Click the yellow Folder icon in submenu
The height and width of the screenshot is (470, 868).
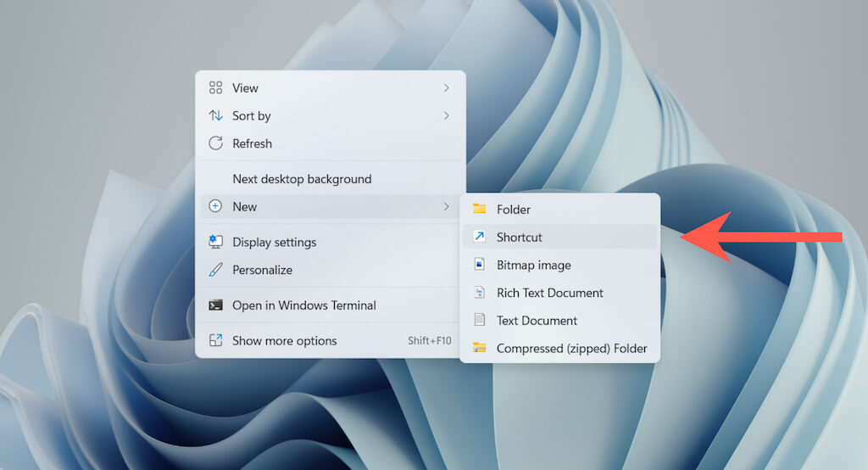click(480, 209)
